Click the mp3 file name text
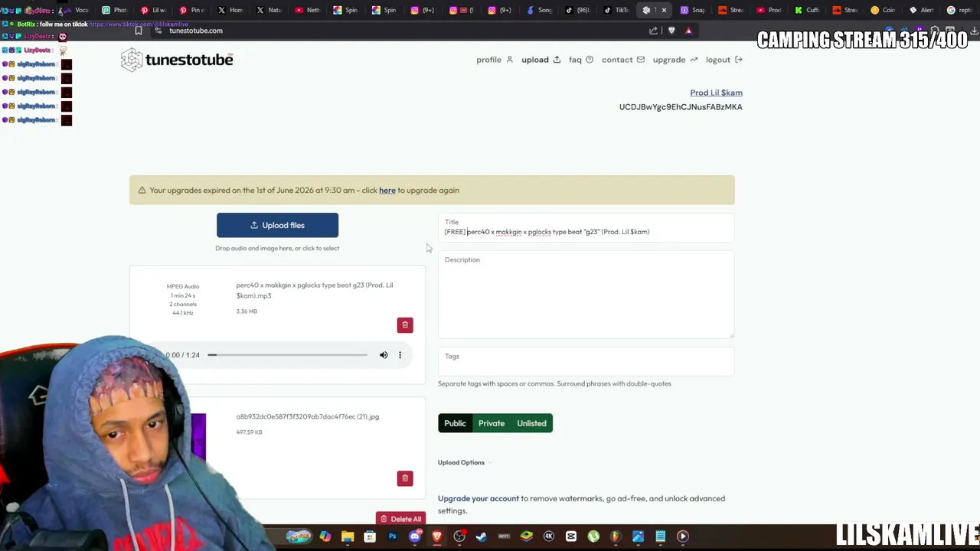Screen dimensions: 980x551 point(315,290)
